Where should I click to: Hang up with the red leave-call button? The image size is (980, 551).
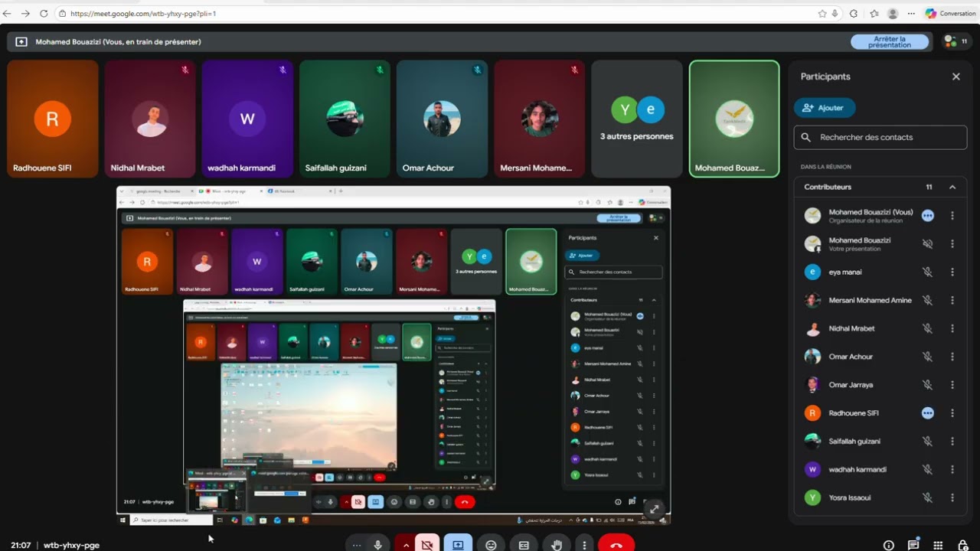point(616,545)
